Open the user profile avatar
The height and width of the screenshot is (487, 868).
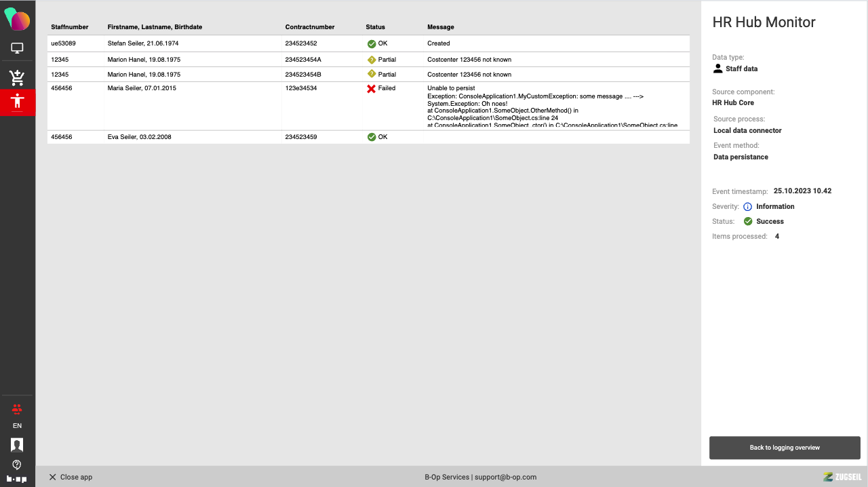[x=17, y=445]
